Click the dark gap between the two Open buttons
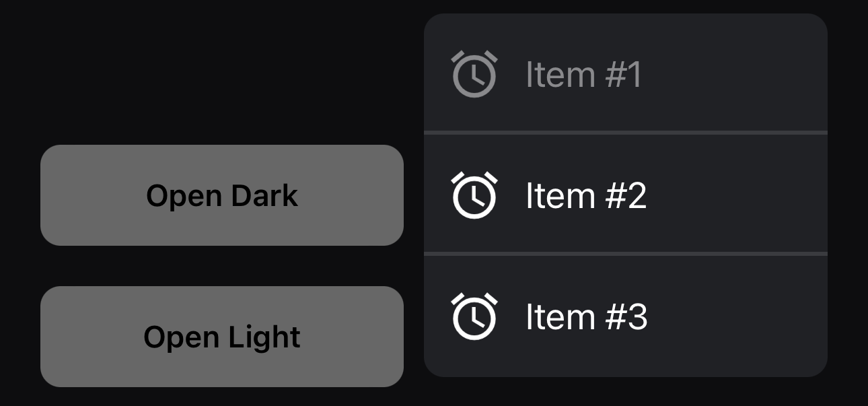Viewport: 868px width, 406px height. tap(222, 266)
